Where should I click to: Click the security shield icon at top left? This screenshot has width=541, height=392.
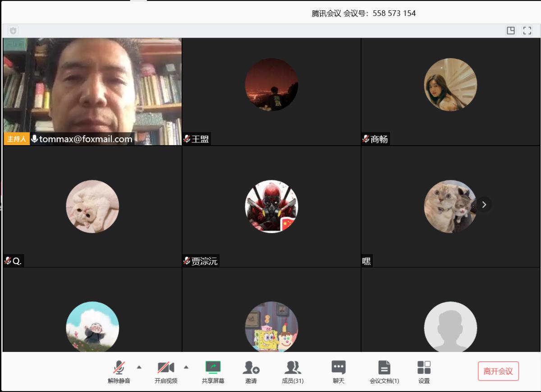(13, 31)
